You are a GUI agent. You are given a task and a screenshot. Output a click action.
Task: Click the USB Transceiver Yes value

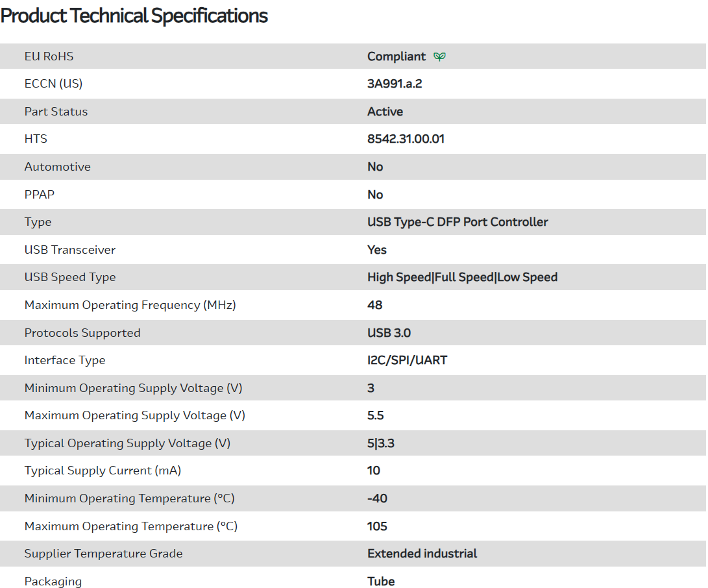pos(376,250)
